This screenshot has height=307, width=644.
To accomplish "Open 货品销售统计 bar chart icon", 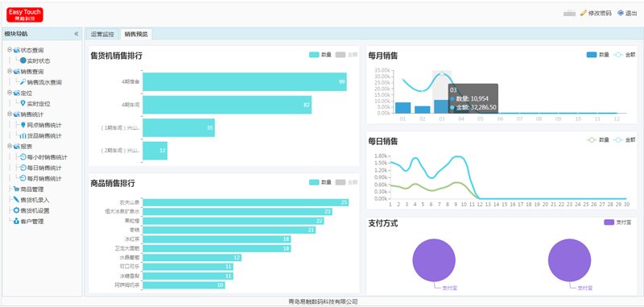I will [x=23, y=135].
